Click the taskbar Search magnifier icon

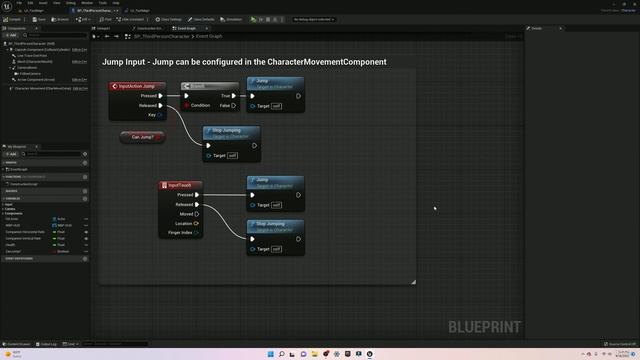click(x=281, y=354)
